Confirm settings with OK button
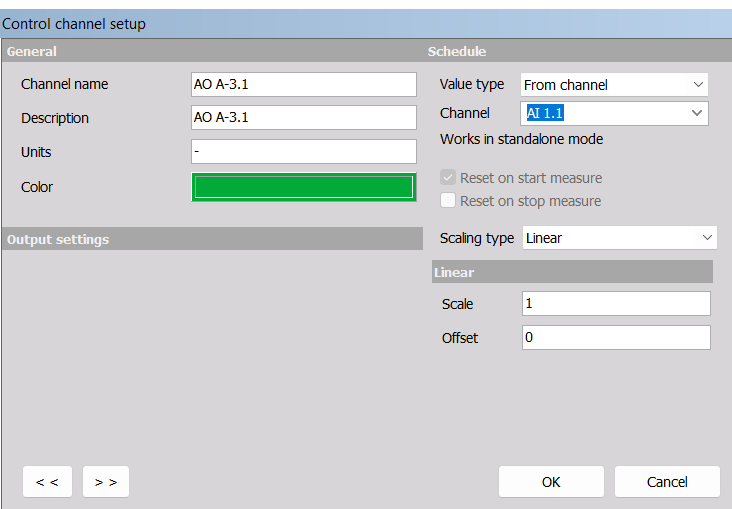 (x=551, y=481)
